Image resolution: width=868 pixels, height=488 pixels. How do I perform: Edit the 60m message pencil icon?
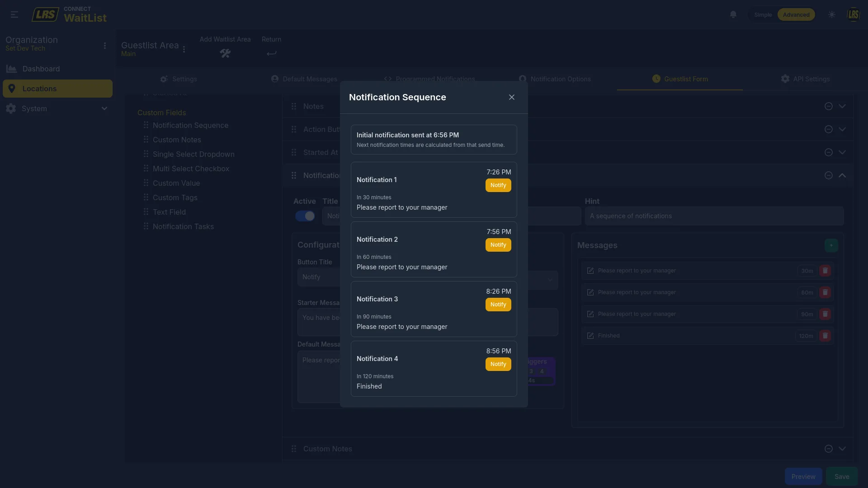pos(590,292)
